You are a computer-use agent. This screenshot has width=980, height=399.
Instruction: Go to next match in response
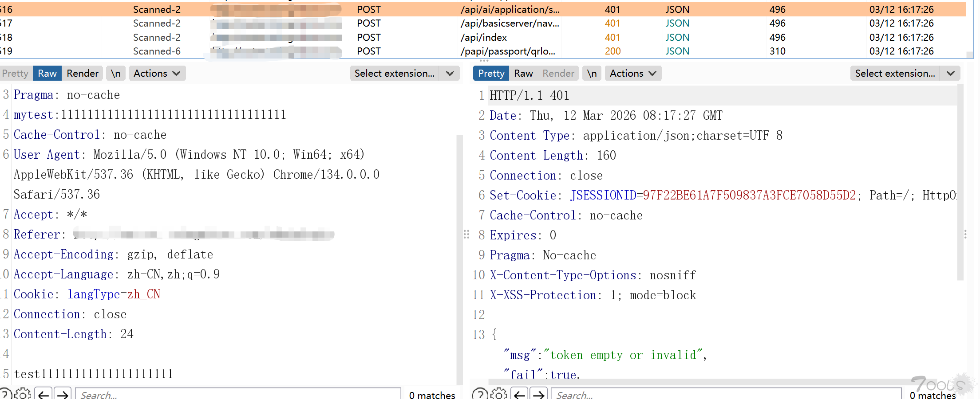click(539, 394)
